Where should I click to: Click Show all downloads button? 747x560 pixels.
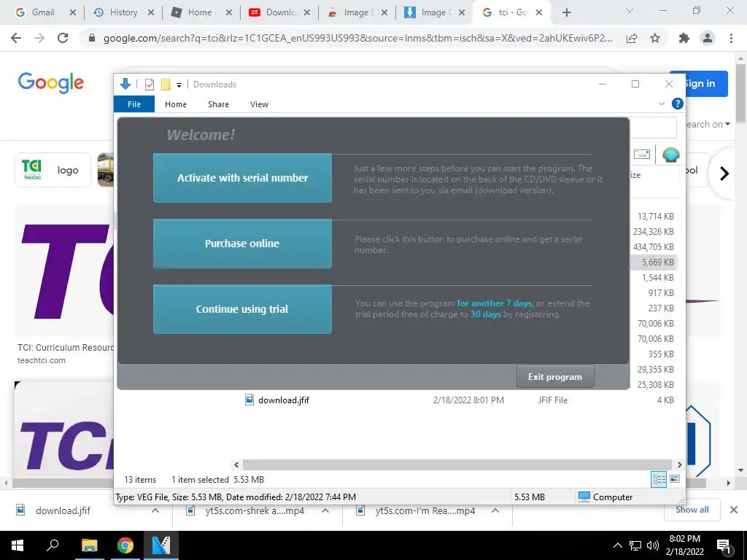coord(692,510)
